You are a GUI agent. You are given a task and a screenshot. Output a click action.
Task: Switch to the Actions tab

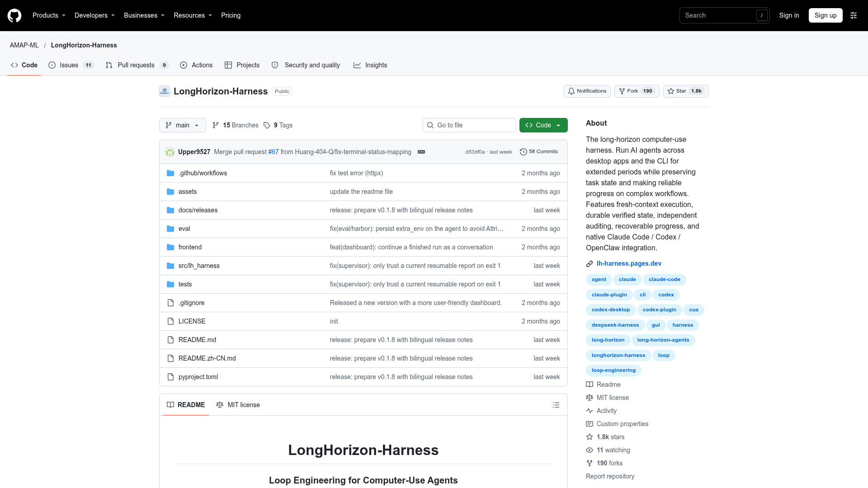(196, 65)
